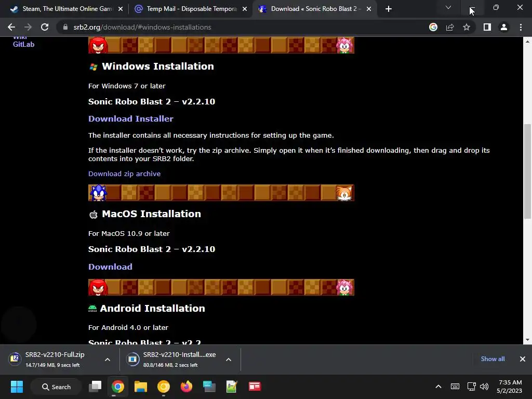Close the Temp Mail tab
Viewport: 532px width, 399px height.
point(245,9)
